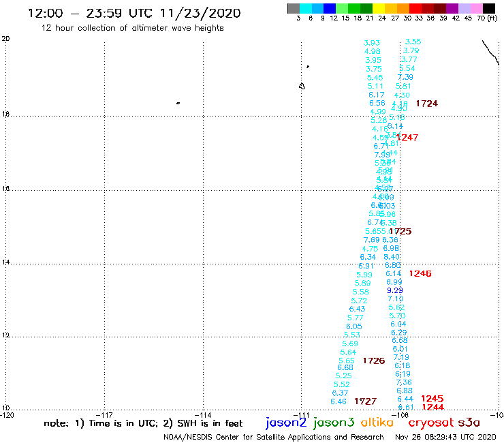The image size is (504, 443).
Task: Click the 4.75 wave height value
Action: pyautogui.click(x=370, y=249)
